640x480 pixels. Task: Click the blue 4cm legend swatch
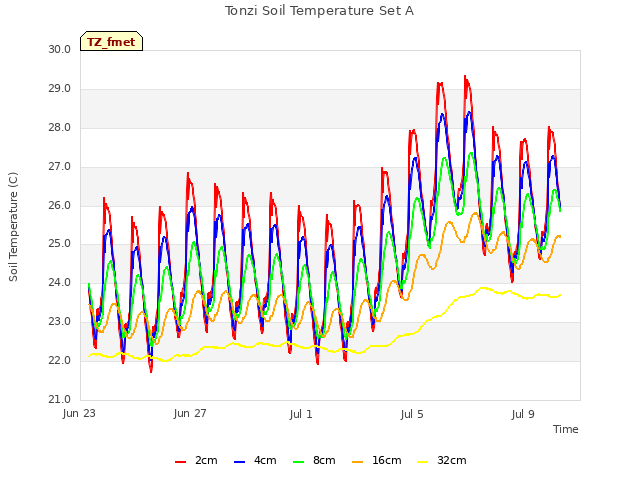(240, 462)
